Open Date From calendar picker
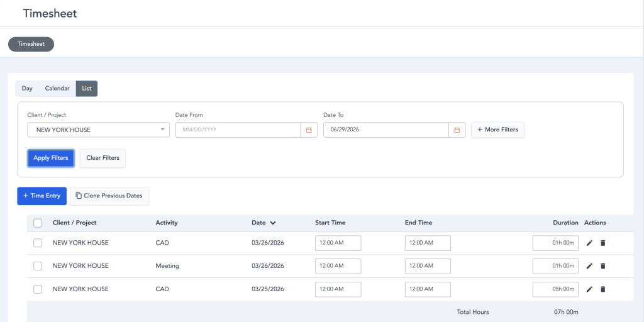This screenshot has width=644, height=322. click(x=309, y=130)
